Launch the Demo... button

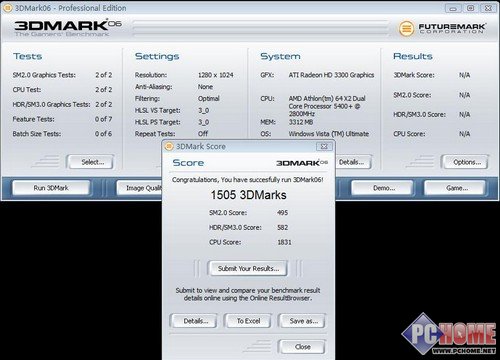click(382, 188)
